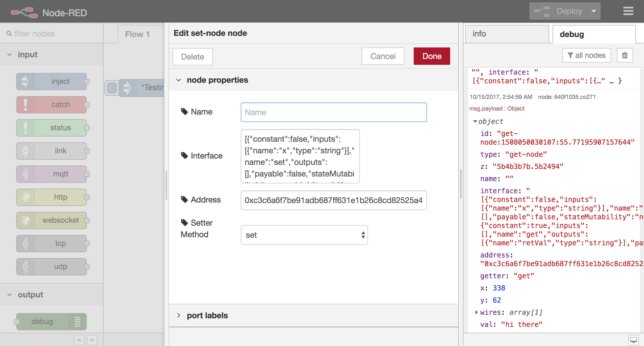
Task: Open the Setter Method dropdown
Action: point(304,235)
